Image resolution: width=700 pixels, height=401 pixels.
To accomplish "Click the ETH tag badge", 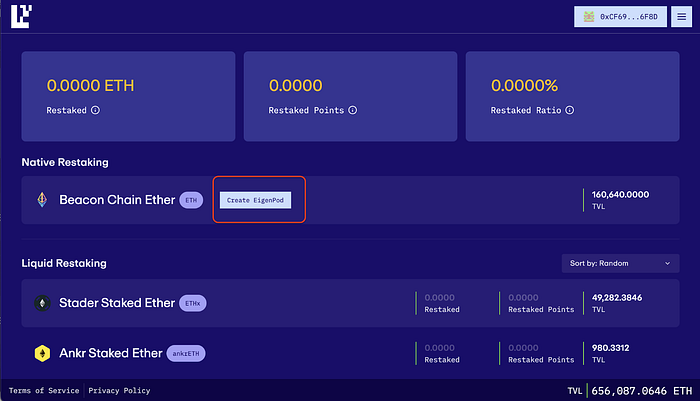I will [192, 200].
